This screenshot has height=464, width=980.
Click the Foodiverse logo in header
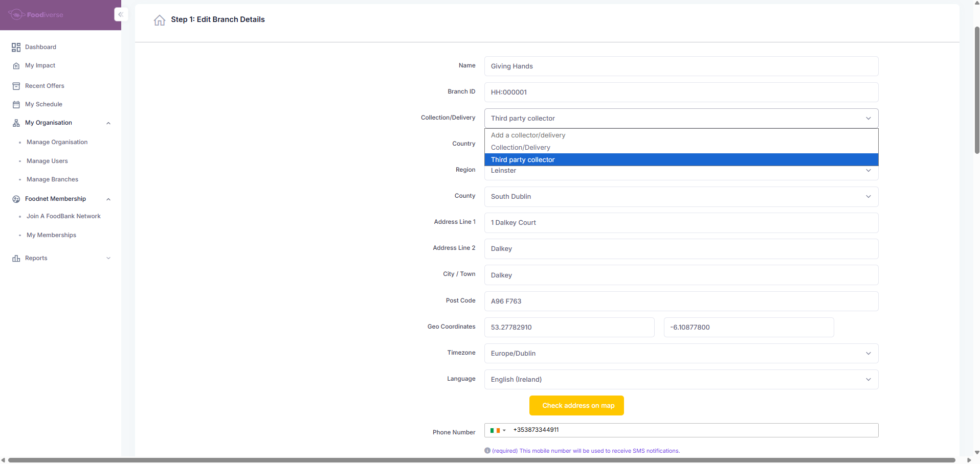coord(36,15)
